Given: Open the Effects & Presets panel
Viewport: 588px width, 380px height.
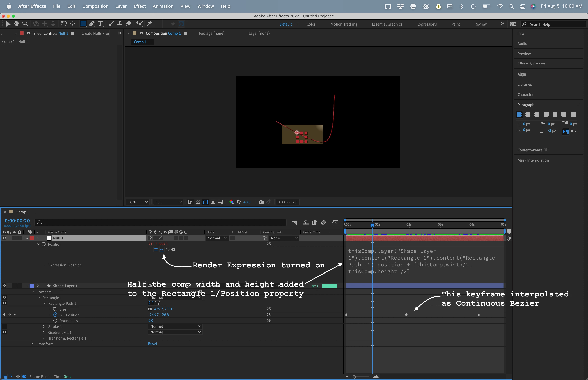Looking at the screenshot, I should (x=531, y=64).
